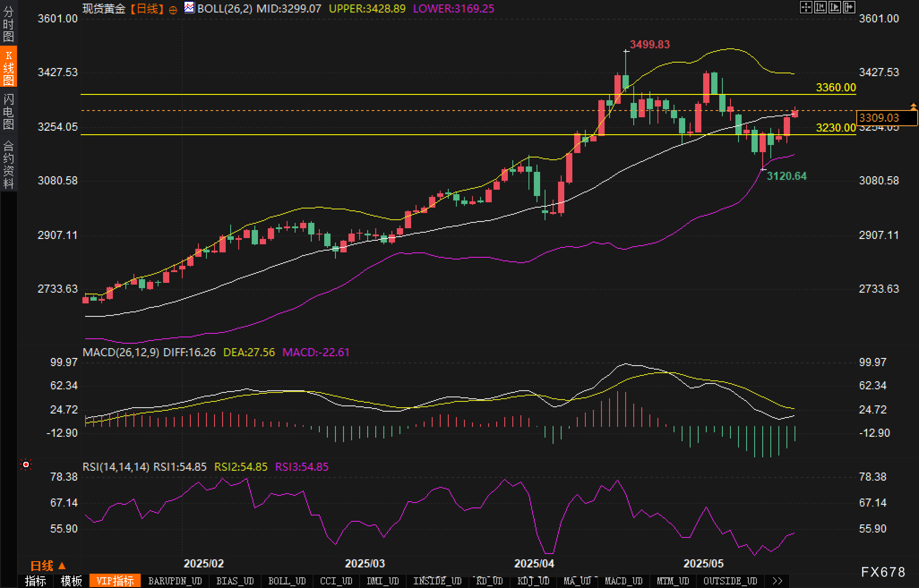This screenshot has height=588, width=919.
Task: Open the 闪电图 lightning chart tab
Action: [x=9, y=111]
